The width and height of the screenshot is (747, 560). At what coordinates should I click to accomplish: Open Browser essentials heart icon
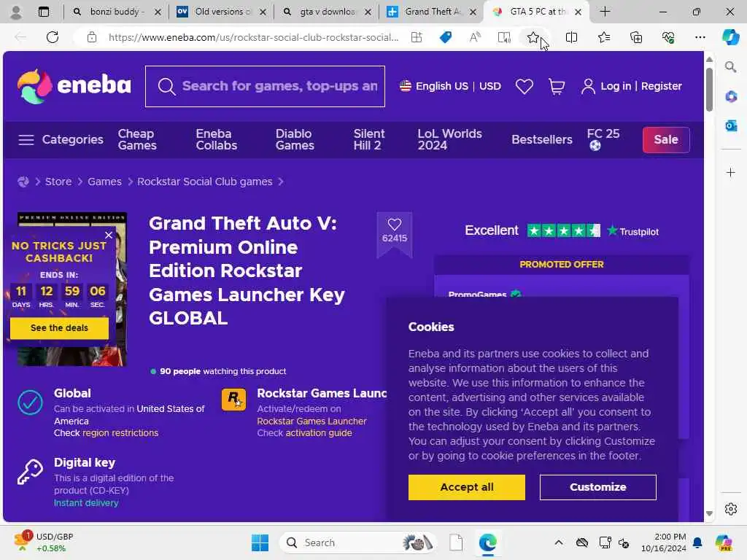(668, 37)
